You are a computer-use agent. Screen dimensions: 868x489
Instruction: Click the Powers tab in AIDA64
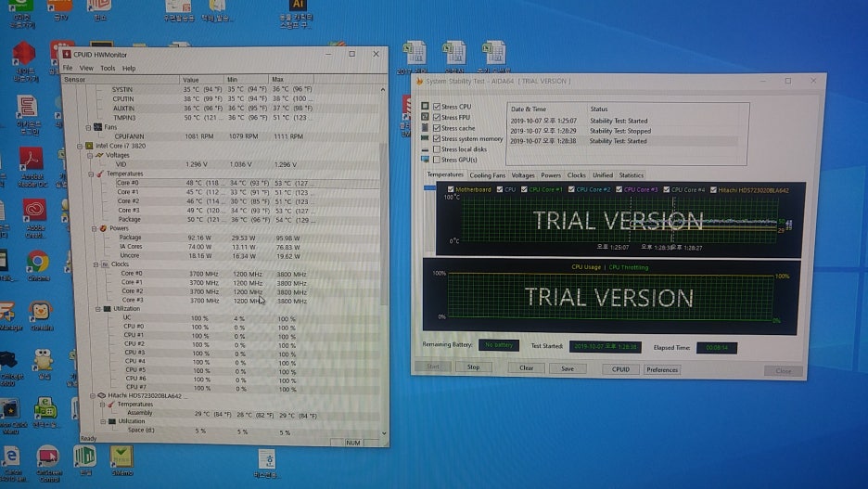[x=551, y=175]
